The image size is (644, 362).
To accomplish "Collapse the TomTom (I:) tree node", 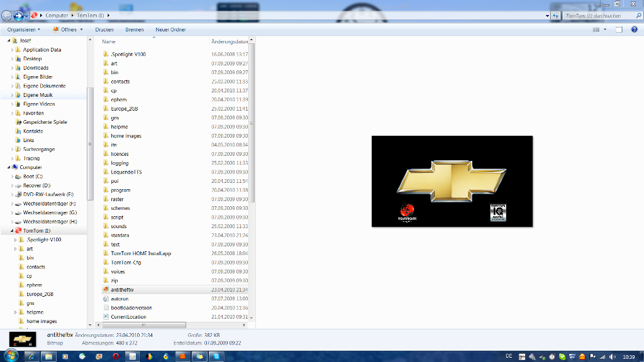I will (12, 231).
